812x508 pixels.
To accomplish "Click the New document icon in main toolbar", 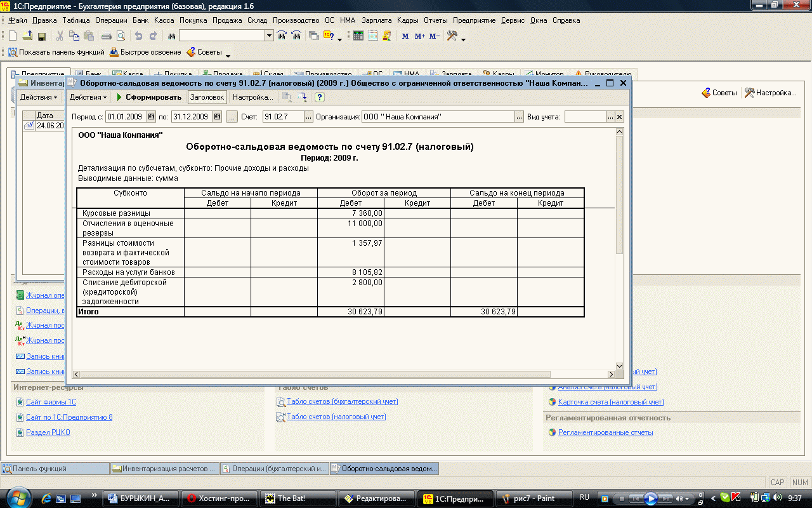I will [13, 36].
